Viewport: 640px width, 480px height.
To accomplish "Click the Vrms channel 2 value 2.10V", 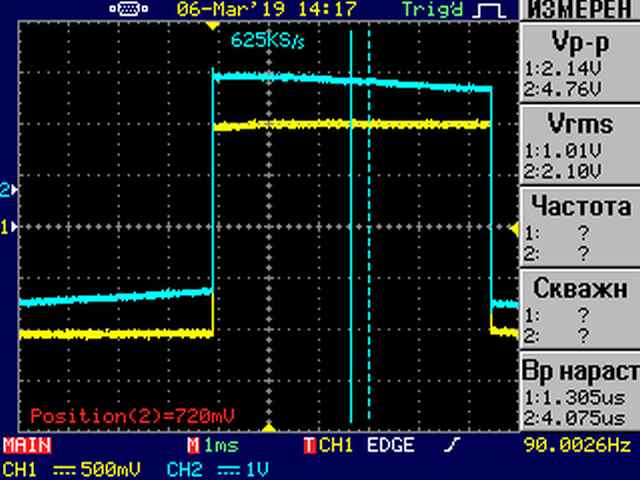I will (570, 171).
